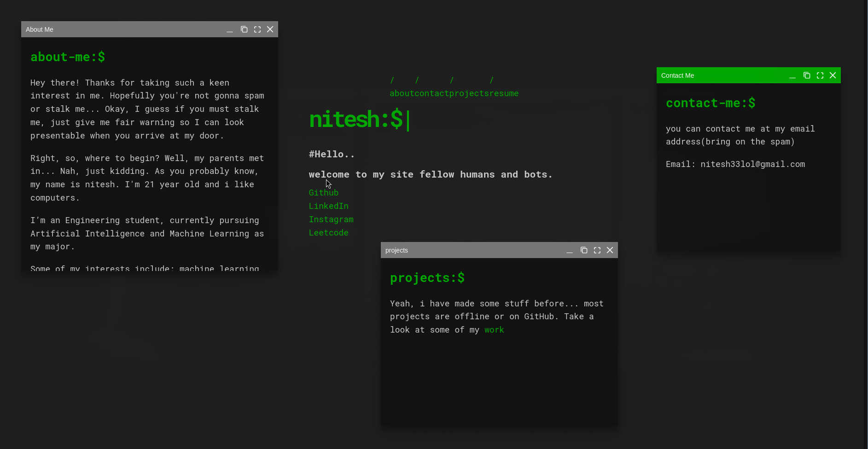Open the Leetcode link
The width and height of the screenshot is (868, 449).
[x=328, y=233]
